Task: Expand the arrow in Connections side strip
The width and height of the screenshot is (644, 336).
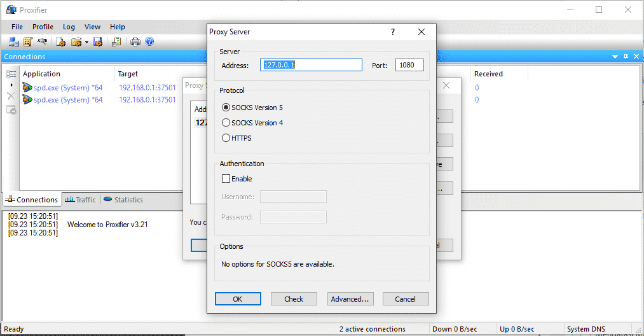Action: (11, 85)
